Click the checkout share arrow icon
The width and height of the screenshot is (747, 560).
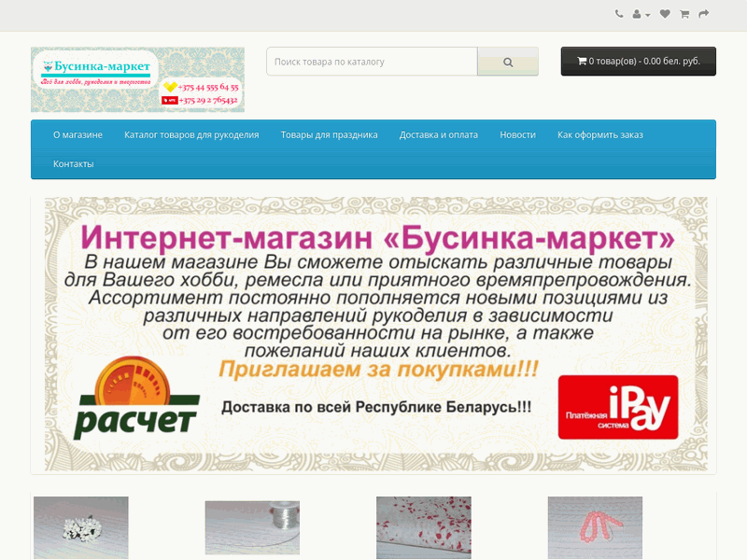[704, 14]
